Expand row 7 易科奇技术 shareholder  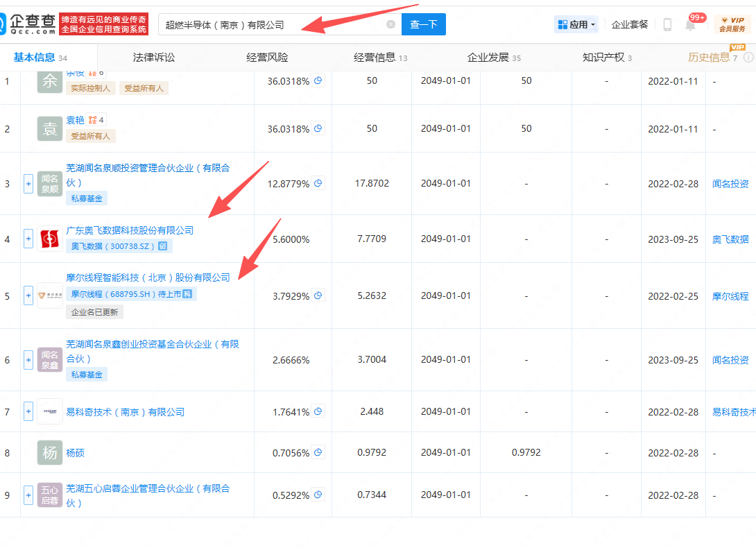click(x=28, y=411)
